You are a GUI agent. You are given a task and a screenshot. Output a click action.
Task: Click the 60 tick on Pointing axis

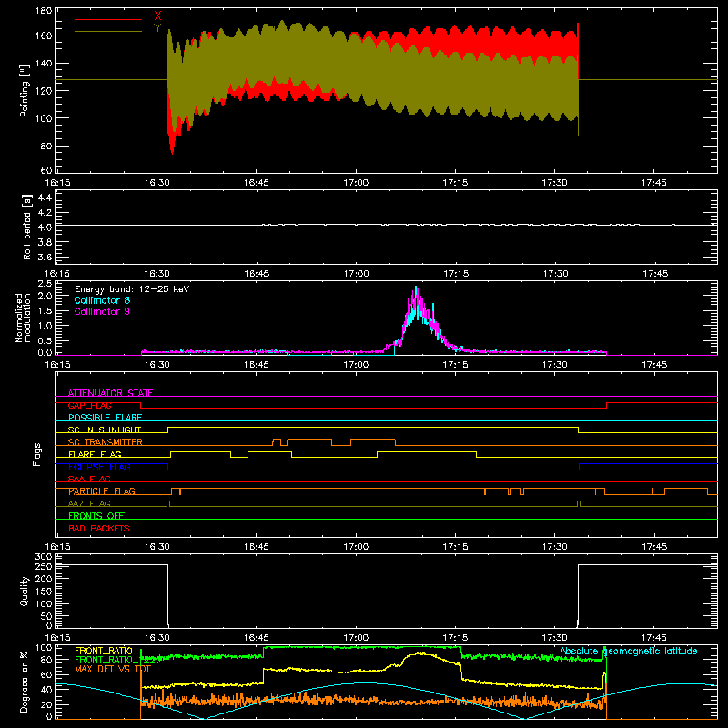point(46,170)
